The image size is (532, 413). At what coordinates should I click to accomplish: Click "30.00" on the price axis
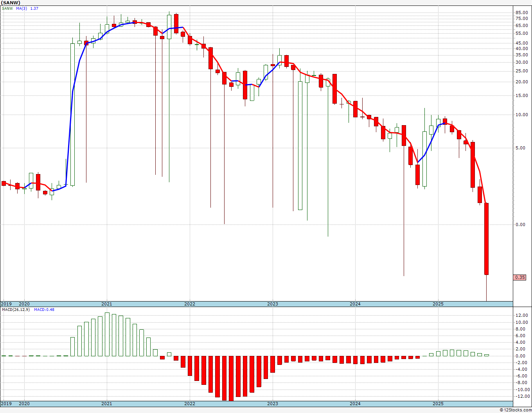(x=522, y=62)
